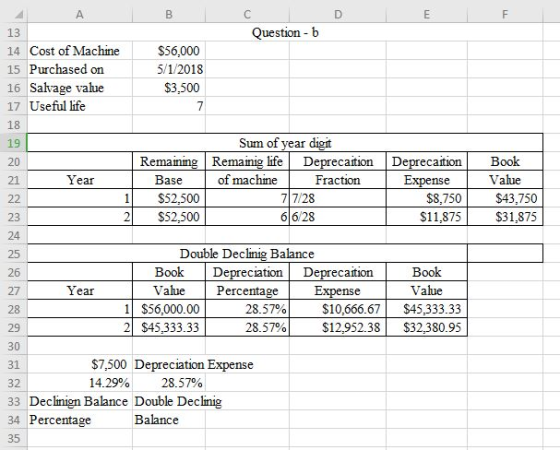Select column A header
Viewport: 560px width, 450px height.
(80, 15)
